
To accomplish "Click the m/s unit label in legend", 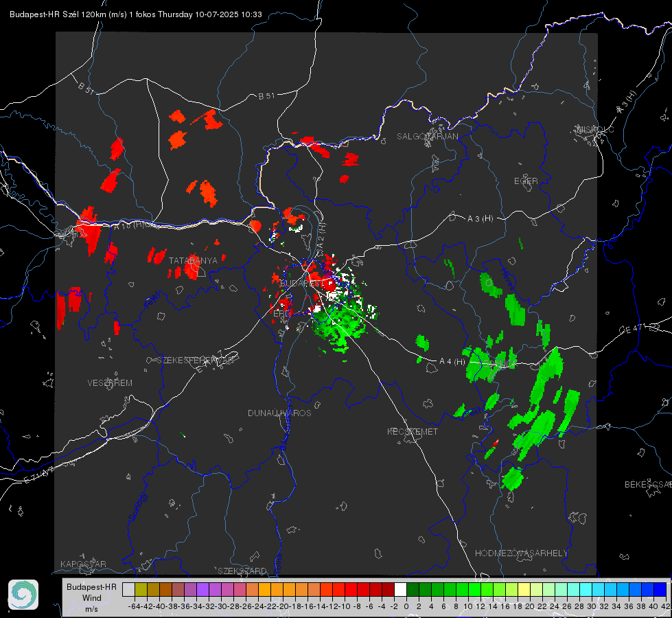I will pyautogui.click(x=92, y=609).
